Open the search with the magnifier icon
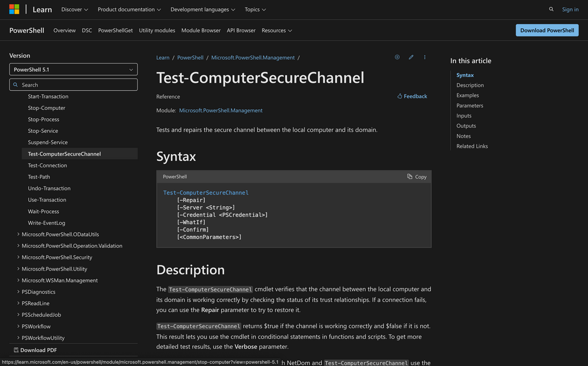This screenshot has width=588, height=366. [x=551, y=9]
